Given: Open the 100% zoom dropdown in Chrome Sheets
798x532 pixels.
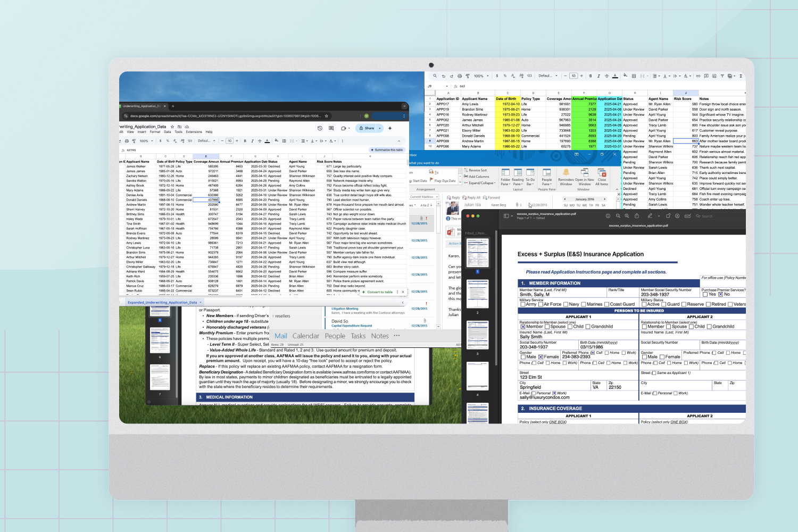Looking at the screenshot, I should coord(146,141).
